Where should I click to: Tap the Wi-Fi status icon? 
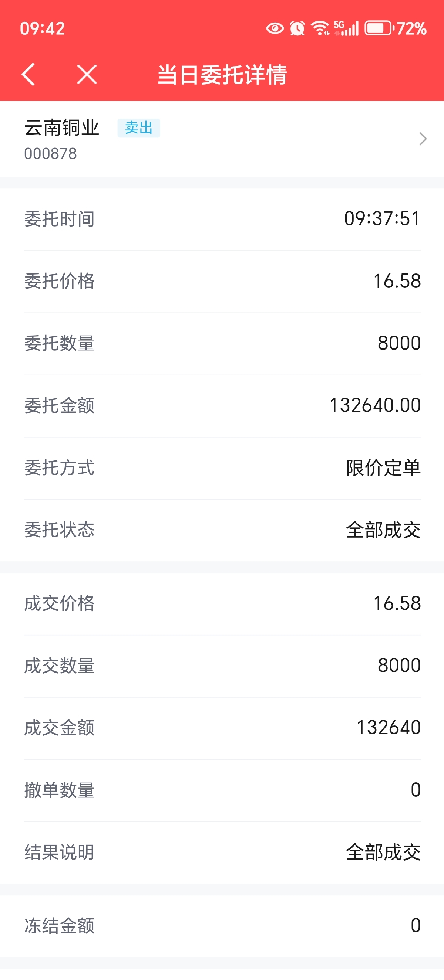click(320, 28)
